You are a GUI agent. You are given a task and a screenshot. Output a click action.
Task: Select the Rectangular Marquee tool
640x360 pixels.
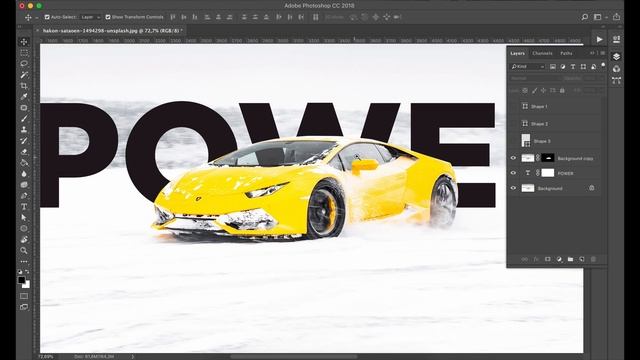(24, 53)
